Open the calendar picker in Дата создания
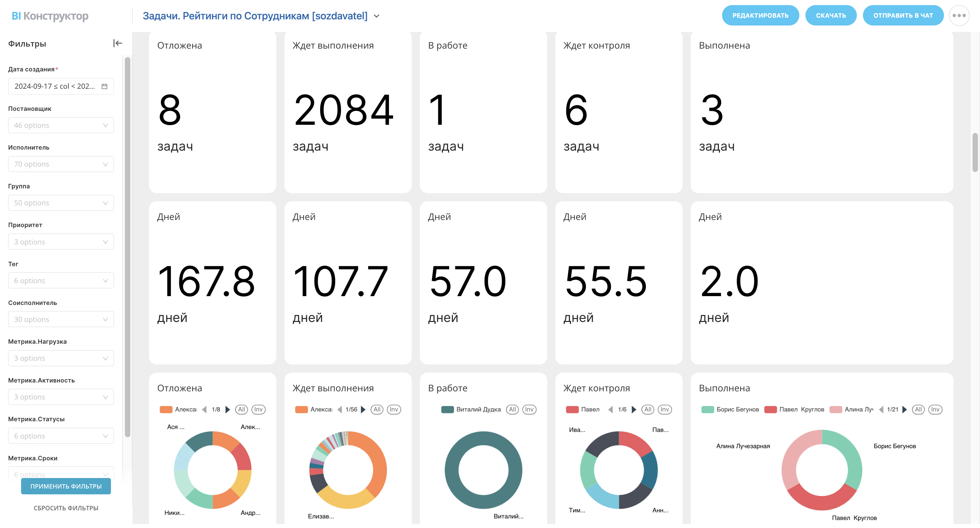The image size is (980, 528). 104,86
